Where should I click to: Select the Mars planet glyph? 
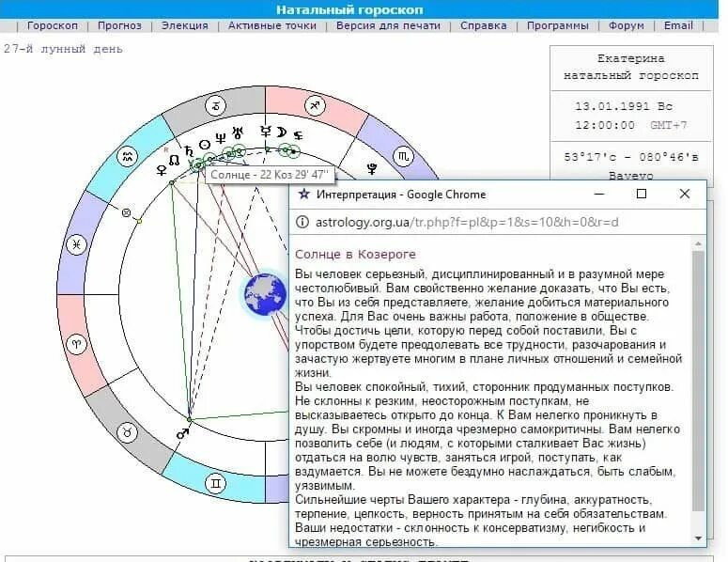(x=182, y=434)
